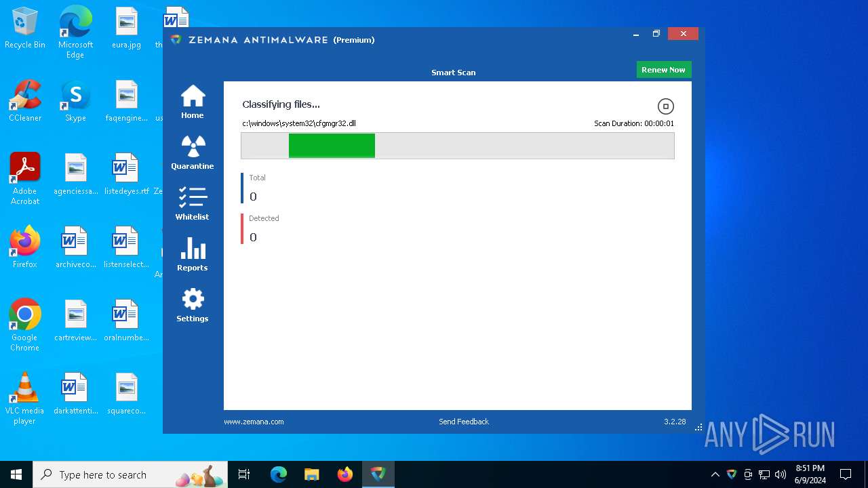Image resolution: width=868 pixels, height=488 pixels.
Task: Click the Total count value
Action: tap(253, 197)
